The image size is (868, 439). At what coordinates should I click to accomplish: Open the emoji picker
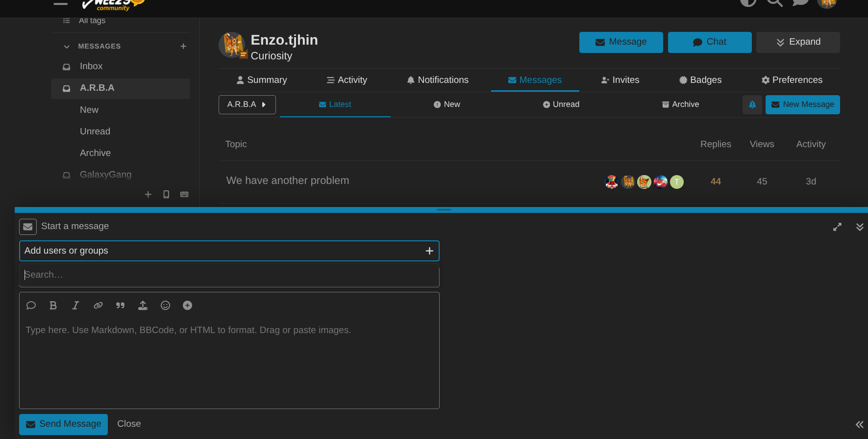(x=165, y=306)
